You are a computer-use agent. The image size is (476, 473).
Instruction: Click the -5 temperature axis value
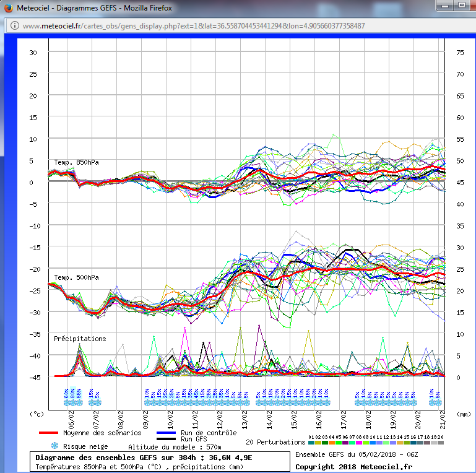coord(33,204)
